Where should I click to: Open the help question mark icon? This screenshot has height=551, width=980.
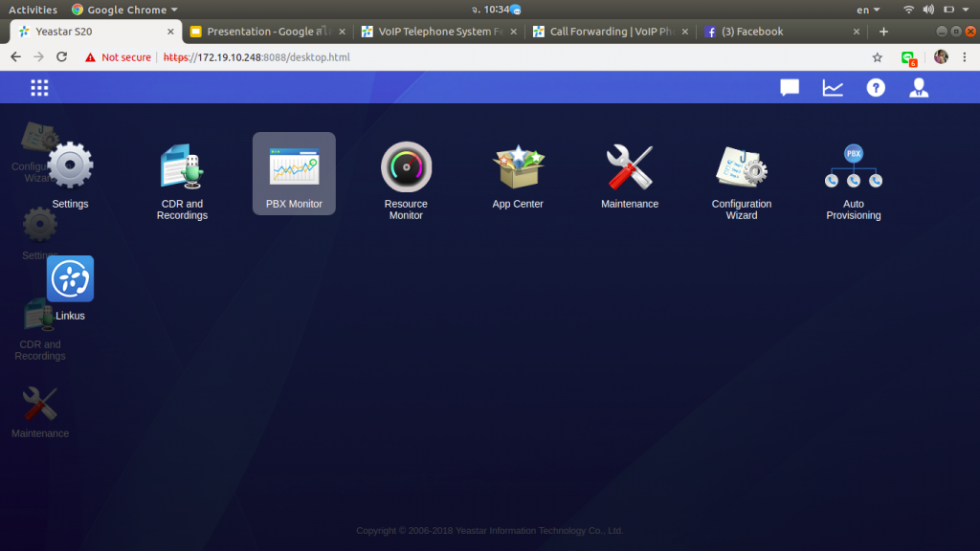click(x=876, y=87)
